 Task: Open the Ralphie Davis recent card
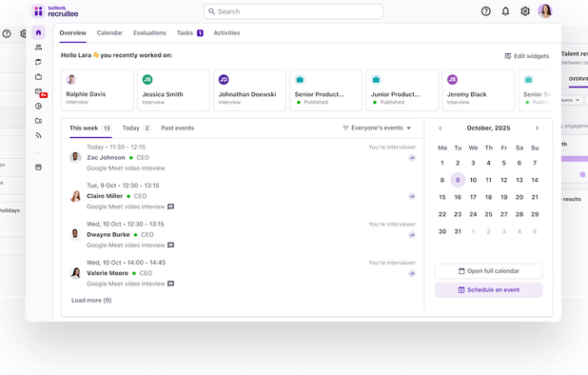pos(97,90)
